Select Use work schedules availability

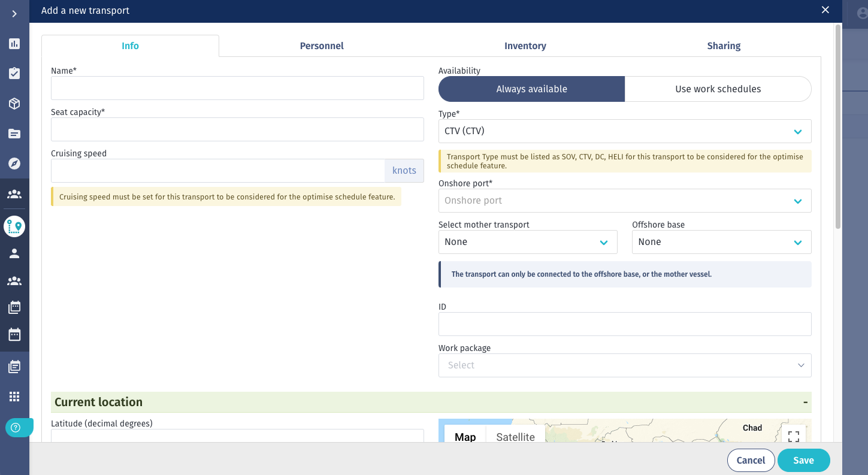[x=718, y=89]
